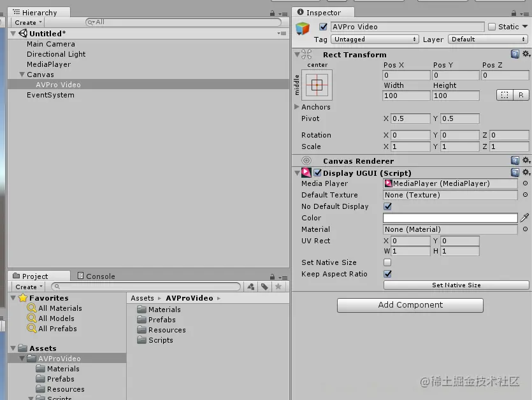Open Canvas Renderer help reference icon
The width and height of the screenshot is (532, 400).
[x=515, y=161]
